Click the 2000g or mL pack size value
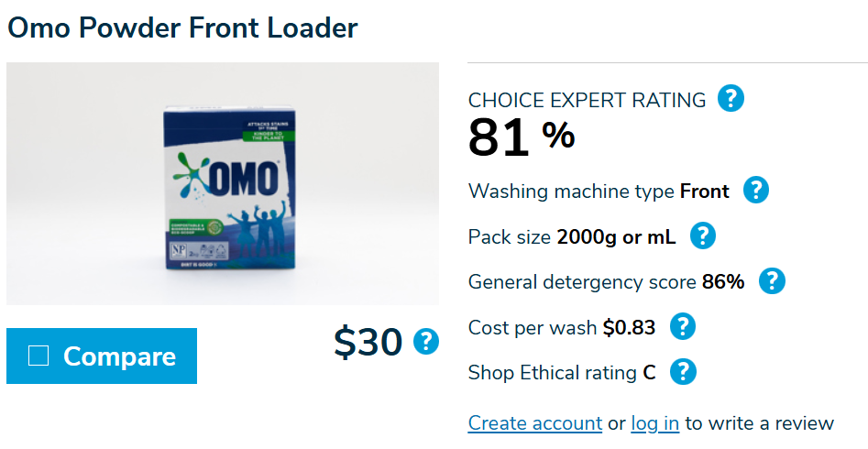Image resolution: width=868 pixels, height=449 pixels. click(616, 236)
